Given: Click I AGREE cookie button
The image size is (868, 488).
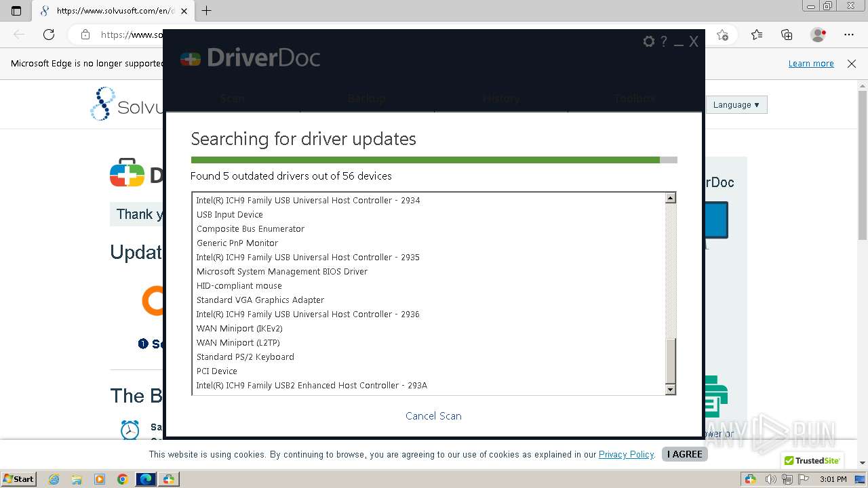Looking at the screenshot, I should (x=684, y=454).
